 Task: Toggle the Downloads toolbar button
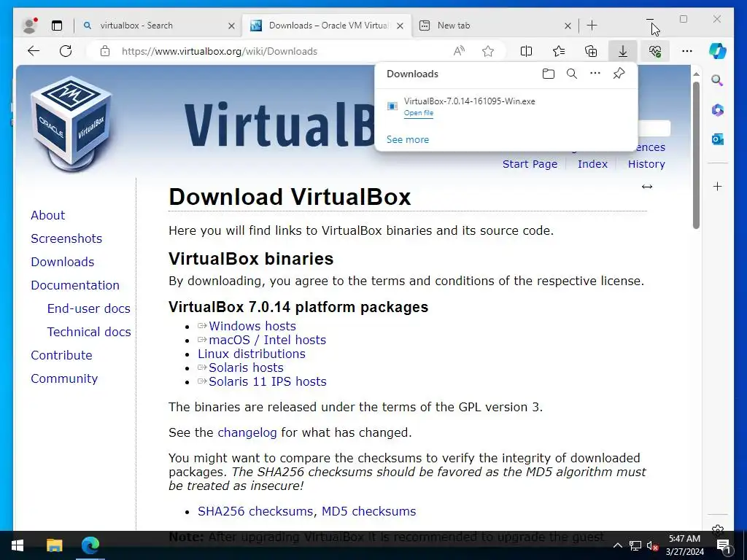tap(623, 51)
